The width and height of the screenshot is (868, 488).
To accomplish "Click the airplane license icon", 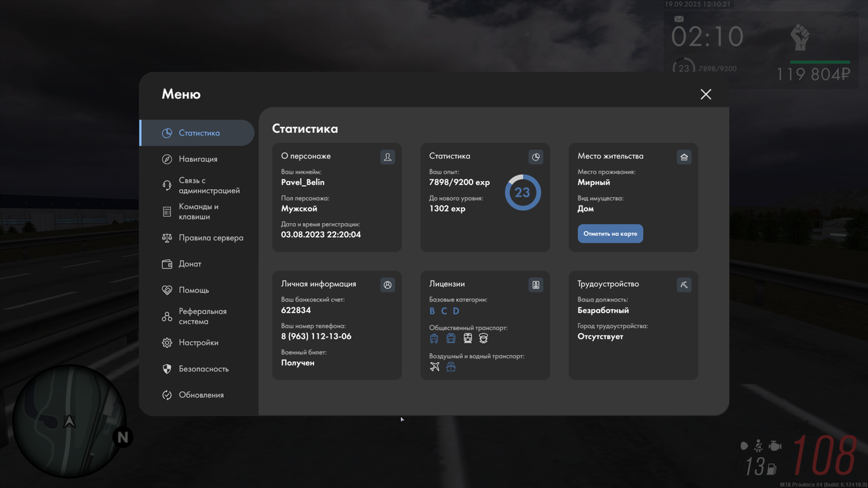I will coord(435,367).
